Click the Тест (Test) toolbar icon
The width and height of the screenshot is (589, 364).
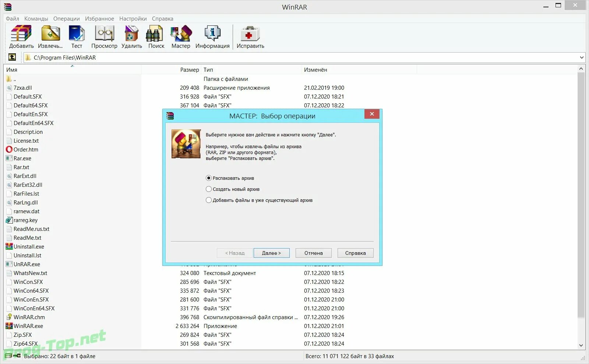coord(77,33)
